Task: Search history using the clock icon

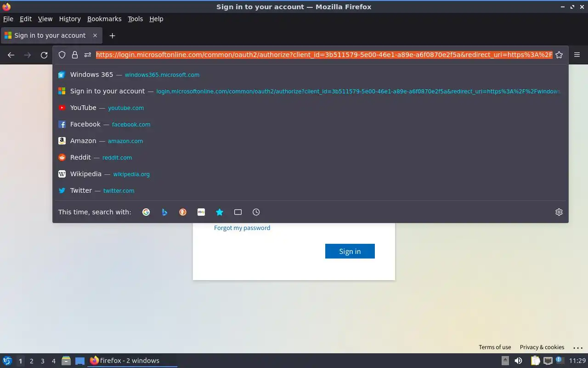Action: 256,212
